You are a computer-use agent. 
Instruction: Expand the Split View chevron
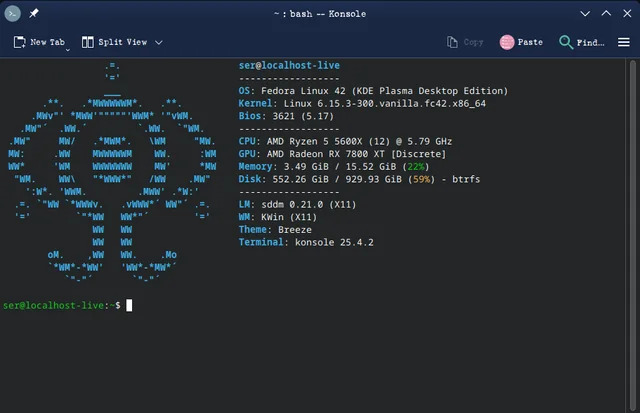tap(159, 42)
